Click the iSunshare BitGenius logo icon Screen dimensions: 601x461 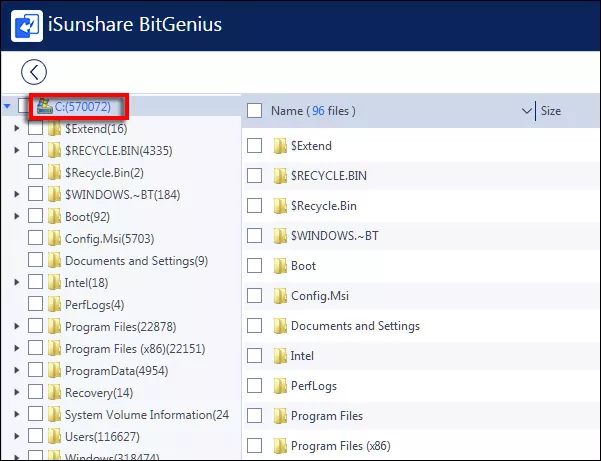(27, 26)
